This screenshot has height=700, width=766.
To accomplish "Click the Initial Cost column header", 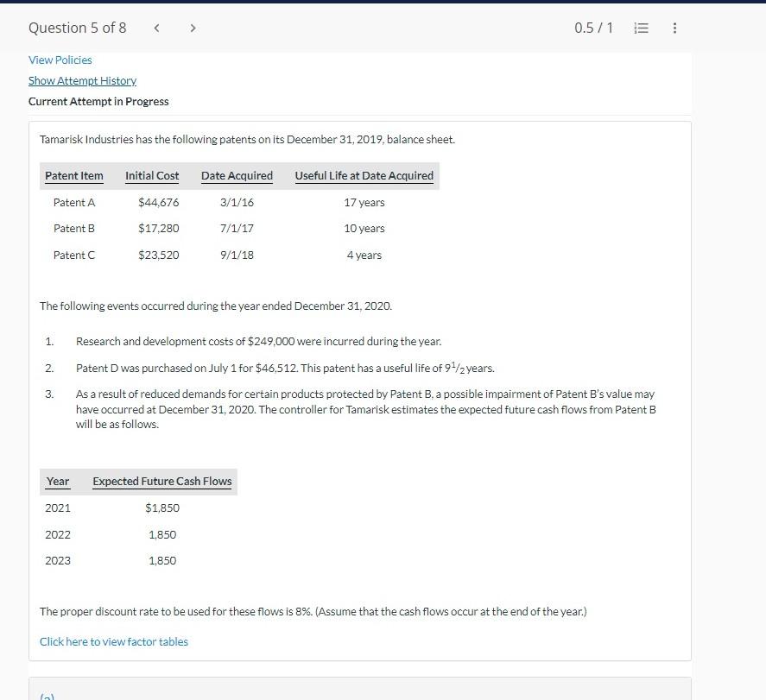I will [x=152, y=176].
